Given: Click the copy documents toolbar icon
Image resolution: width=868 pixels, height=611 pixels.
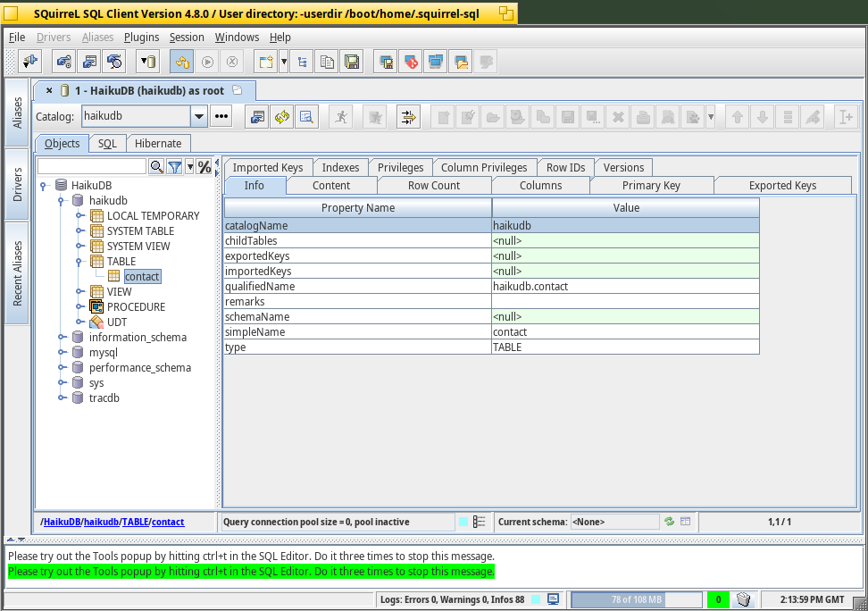Looking at the screenshot, I should (327, 62).
